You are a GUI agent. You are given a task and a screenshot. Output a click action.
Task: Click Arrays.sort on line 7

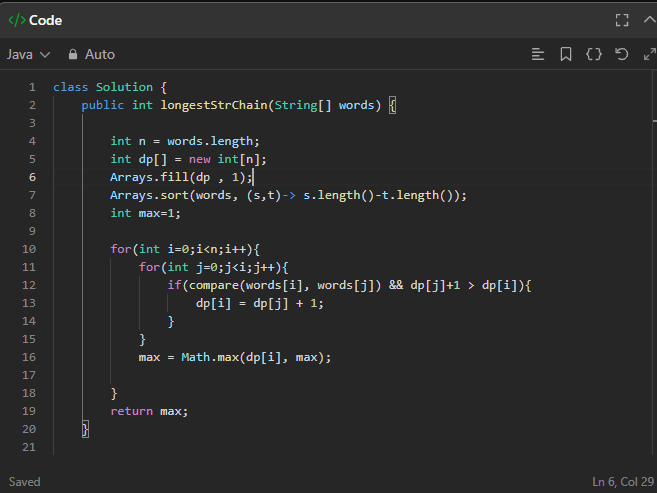click(x=150, y=195)
